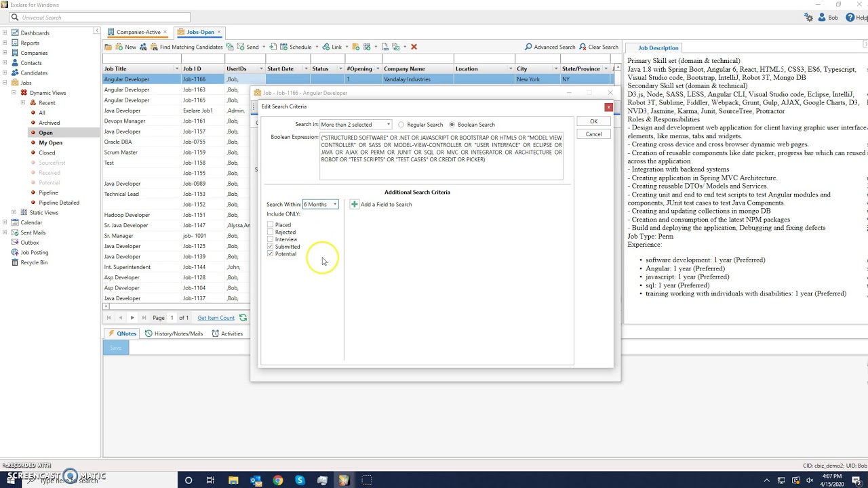
Task: Click Find Matching Candidates toolbar button
Action: pyautogui.click(x=186, y=47)
